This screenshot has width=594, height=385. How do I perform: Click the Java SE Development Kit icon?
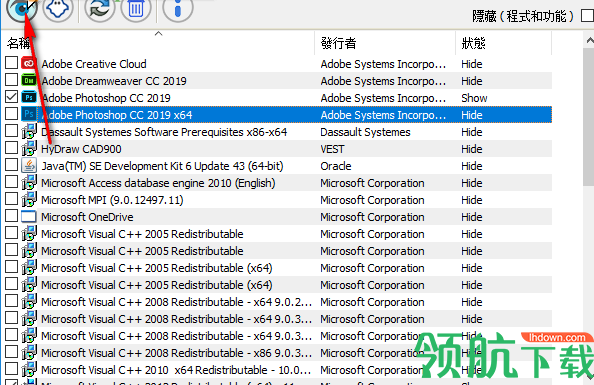tap(29, 166)
